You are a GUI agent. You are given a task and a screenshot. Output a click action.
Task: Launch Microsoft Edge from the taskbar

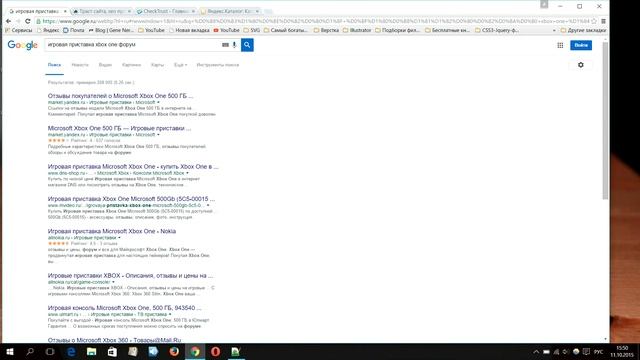click(71, 351)
